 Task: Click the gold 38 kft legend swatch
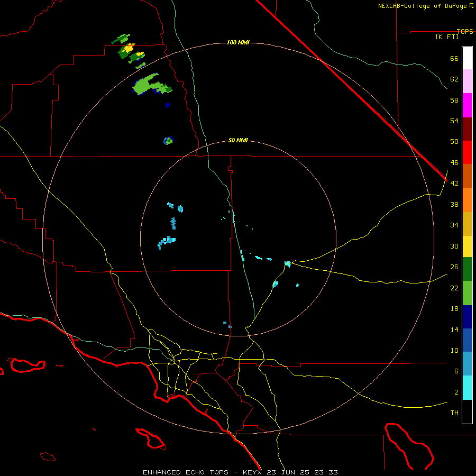pyautogui.click(x=467, y=224)
